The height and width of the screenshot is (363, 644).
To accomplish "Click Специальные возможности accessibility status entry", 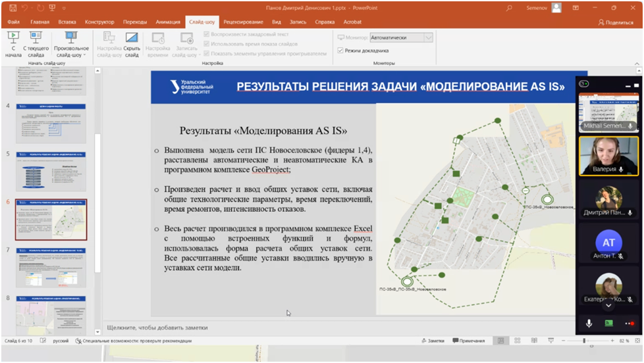I will [x=134, y=341].
